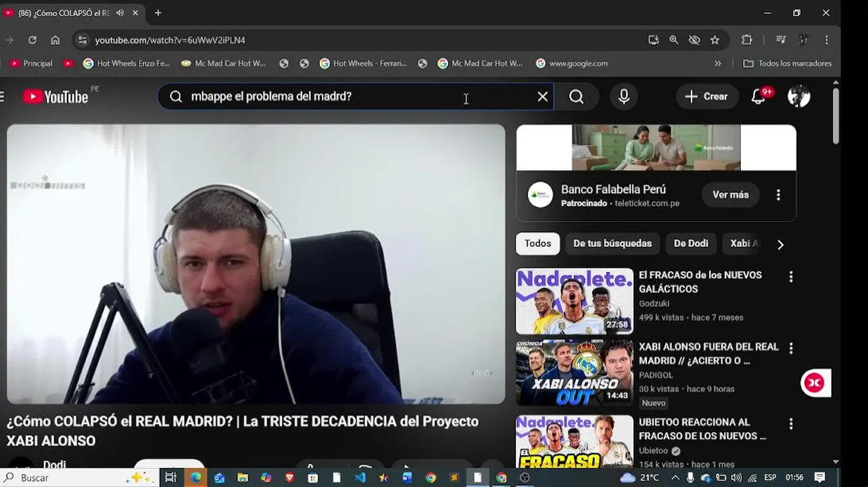868x487 pixels.
Task: Go to browser home page
Action: [x=55, y=40]
